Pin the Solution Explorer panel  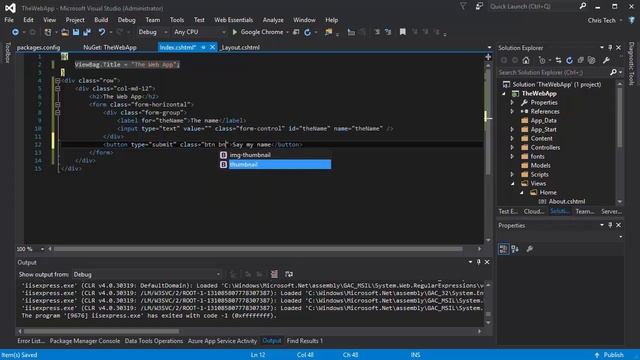[x=610, y=48]
